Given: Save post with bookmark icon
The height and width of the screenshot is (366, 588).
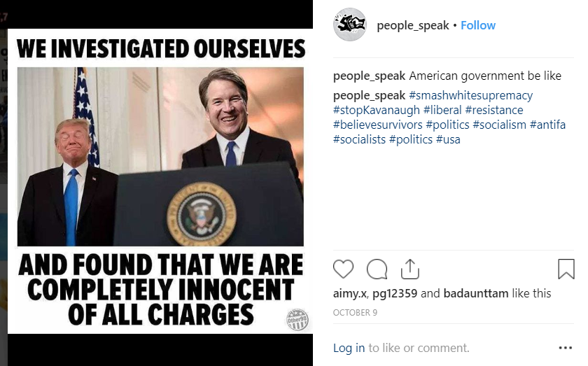Looking at the screenshot, I should click(x=566, y=269).
